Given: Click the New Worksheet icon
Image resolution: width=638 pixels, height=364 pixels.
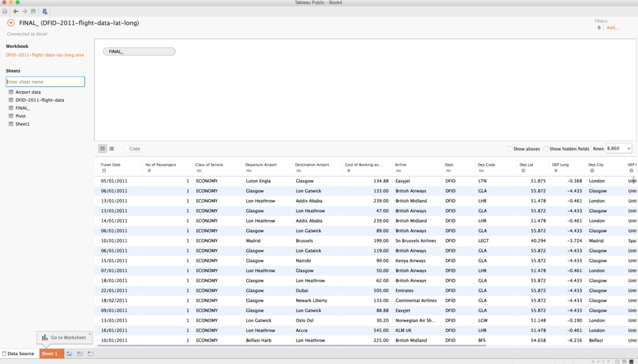Looking at the screenshot, I should (x=69, y=354).
